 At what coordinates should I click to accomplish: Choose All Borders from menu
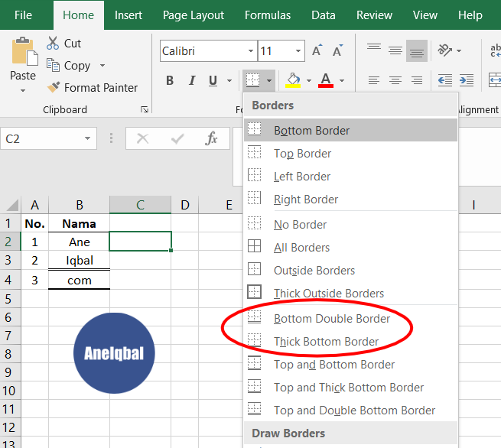350,248
